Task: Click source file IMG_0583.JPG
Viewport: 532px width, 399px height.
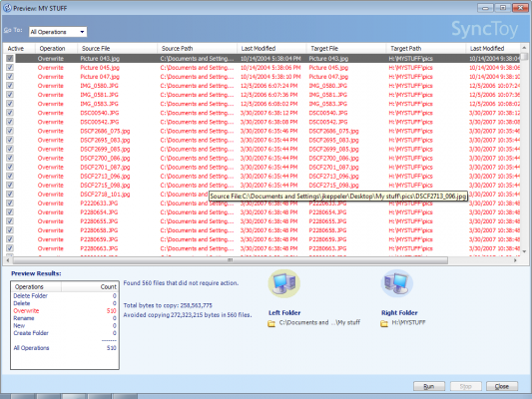Action: 100,104
